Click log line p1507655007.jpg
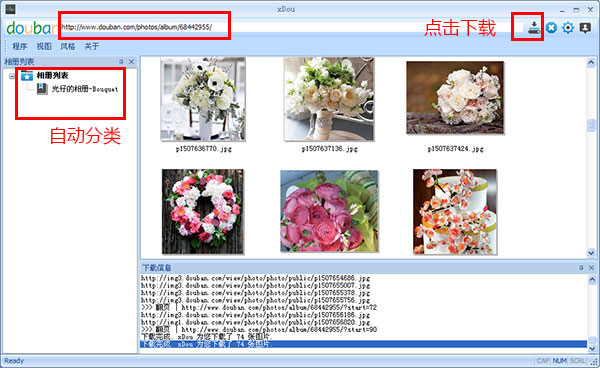 point(255,286)
